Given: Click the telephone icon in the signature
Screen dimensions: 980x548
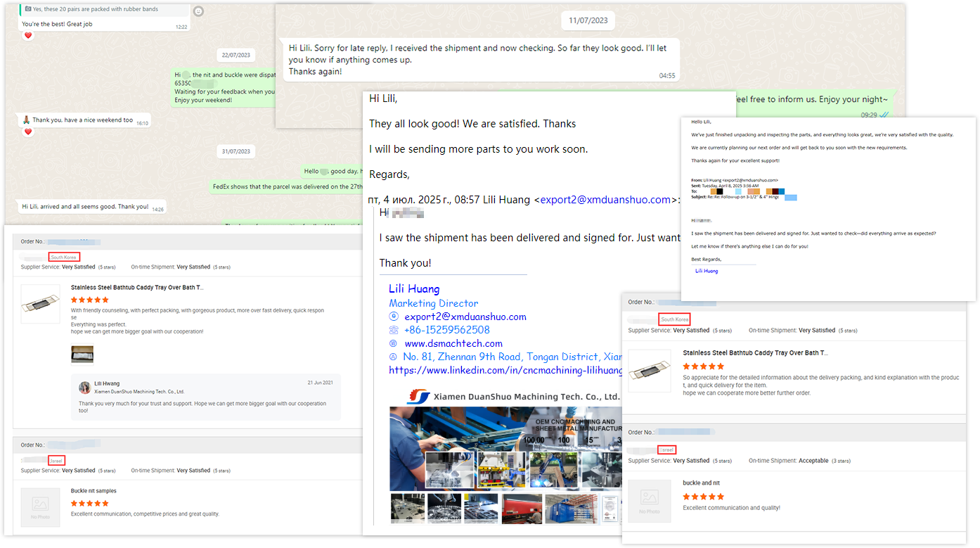Looking at the screenshot, I should pos(393,330).
